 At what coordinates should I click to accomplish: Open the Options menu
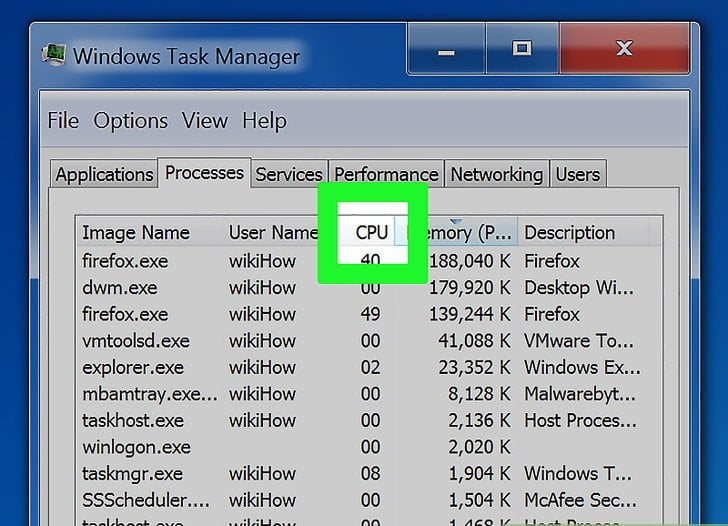[130, 121]
